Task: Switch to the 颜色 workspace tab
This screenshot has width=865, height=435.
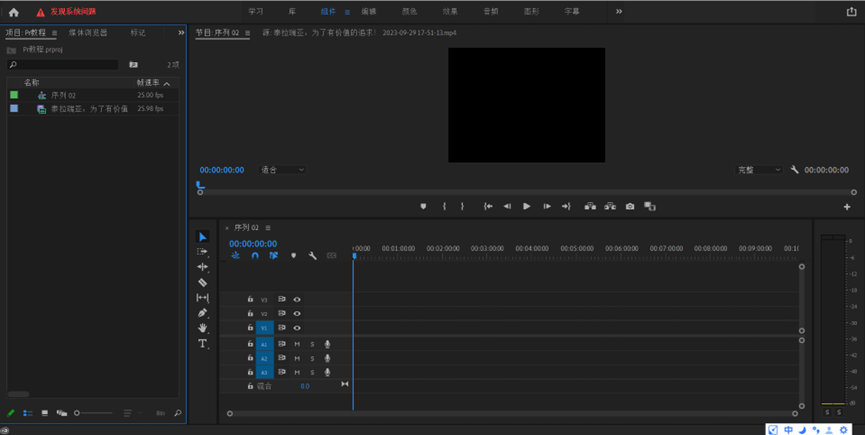Action: click(410, 12)
